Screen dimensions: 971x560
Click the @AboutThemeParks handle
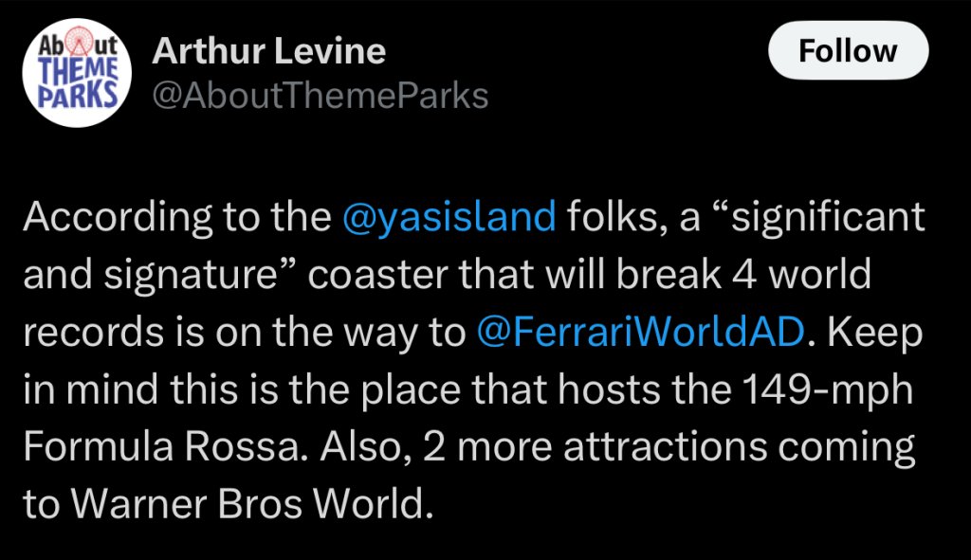[321, 97]
